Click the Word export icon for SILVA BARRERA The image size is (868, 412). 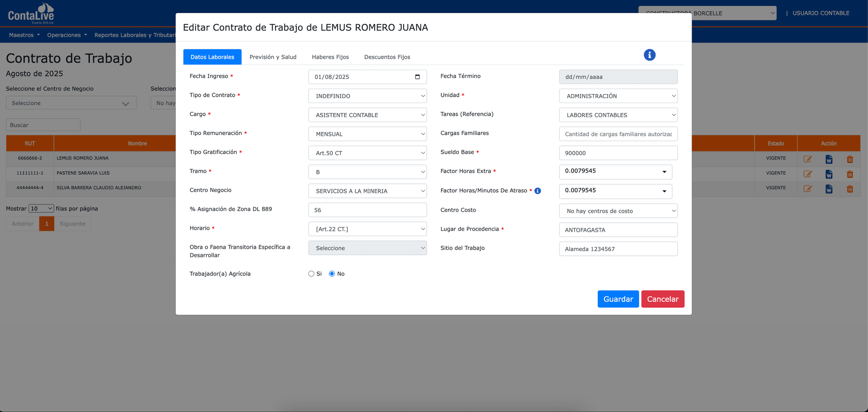coord(829,189)
